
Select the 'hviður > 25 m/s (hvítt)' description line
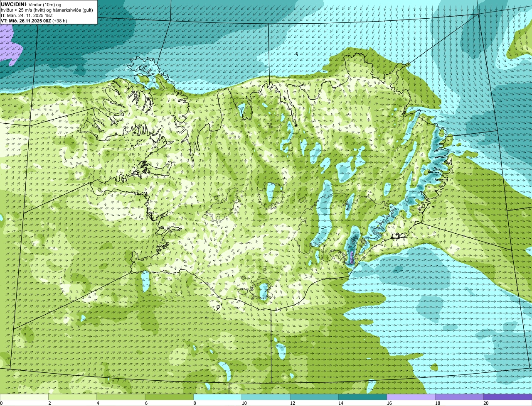pos(47,10)
